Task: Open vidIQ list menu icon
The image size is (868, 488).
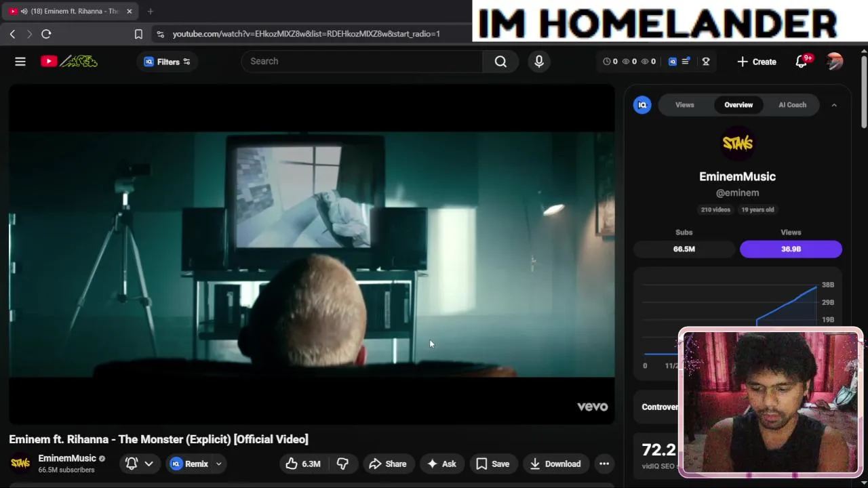Action: 686,62
